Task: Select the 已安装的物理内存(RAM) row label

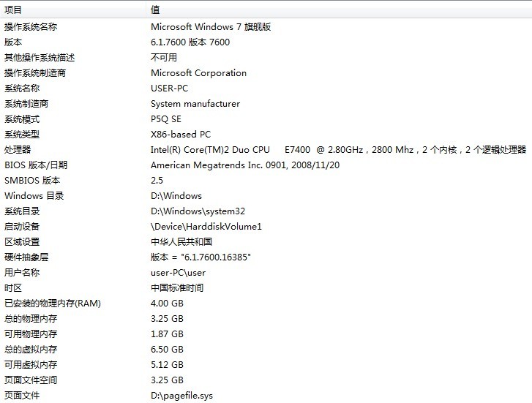Action: [53, 304]
